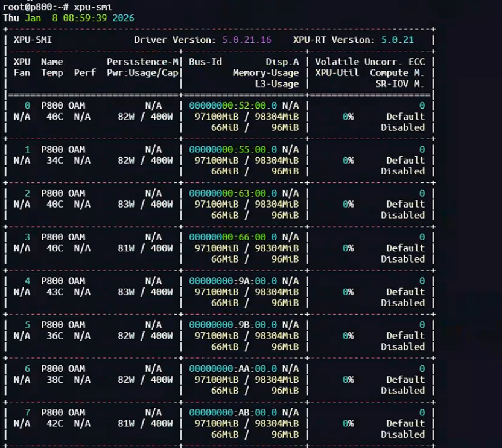Click the Memory-Usage header label

pyautogui.click(x=265, y=72)
